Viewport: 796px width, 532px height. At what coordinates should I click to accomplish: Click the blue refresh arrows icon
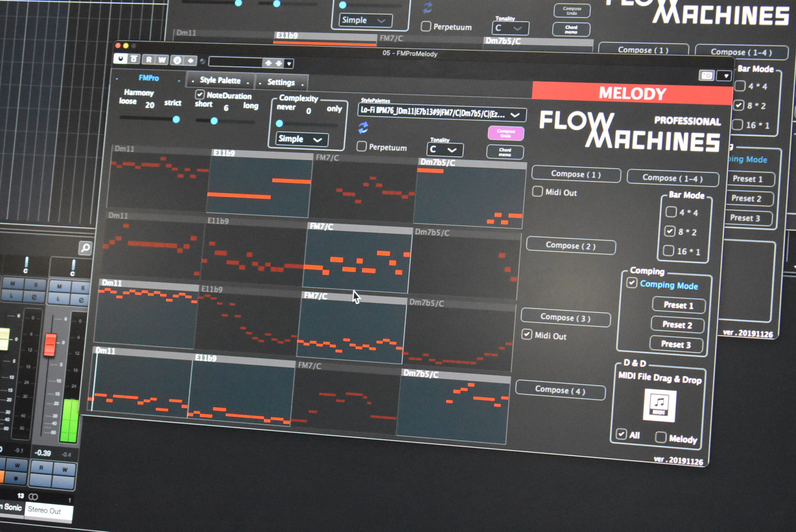[363, 127]
